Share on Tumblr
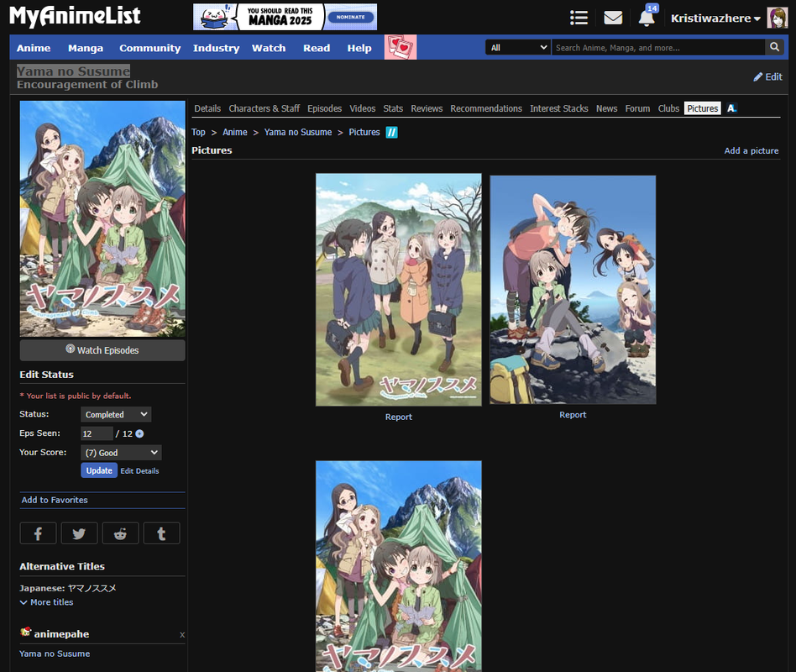Viewport: 796px width, 672px height. pyautogui.click(x=161, y=533)
